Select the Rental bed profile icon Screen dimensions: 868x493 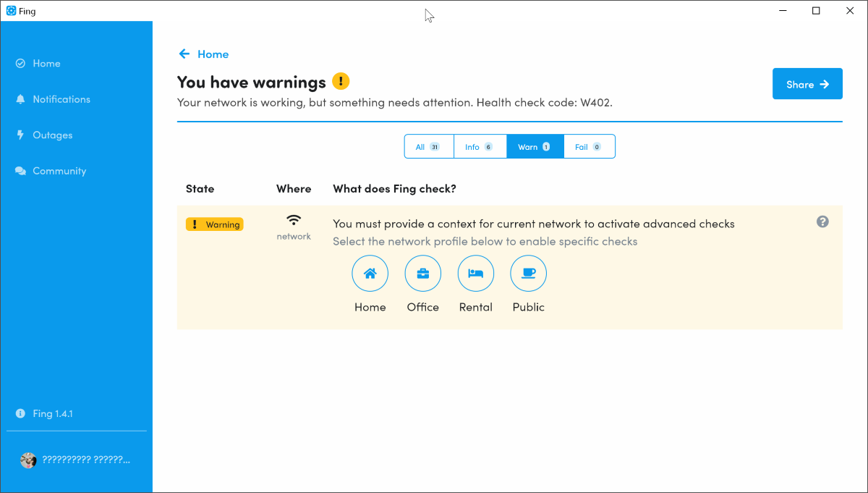point(475,274)
